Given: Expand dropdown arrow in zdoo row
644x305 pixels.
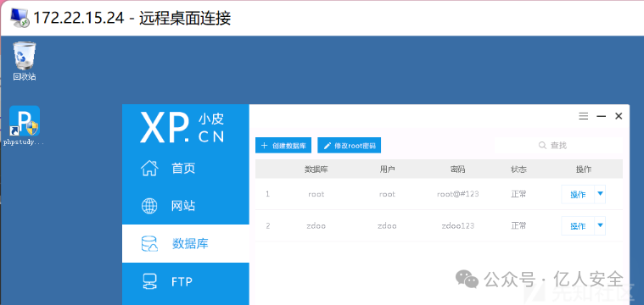Looking at the screenshot, I should click(600, 225).
